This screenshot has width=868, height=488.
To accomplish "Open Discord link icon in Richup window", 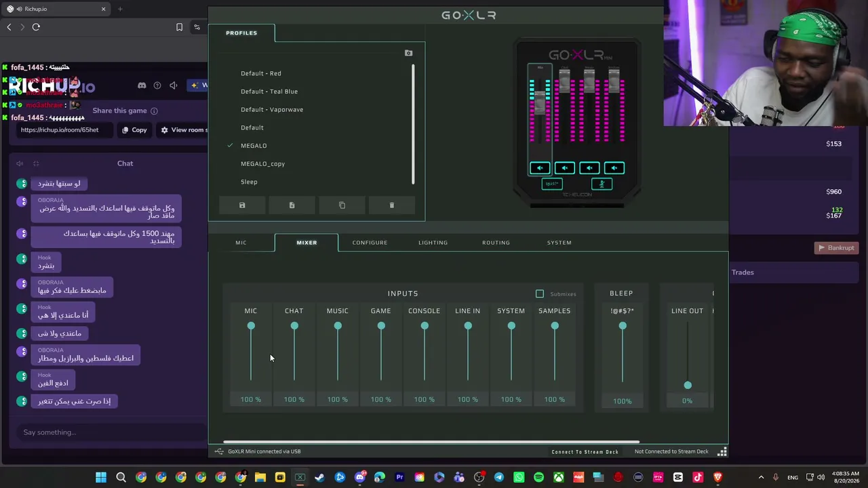I will point(142,85).
